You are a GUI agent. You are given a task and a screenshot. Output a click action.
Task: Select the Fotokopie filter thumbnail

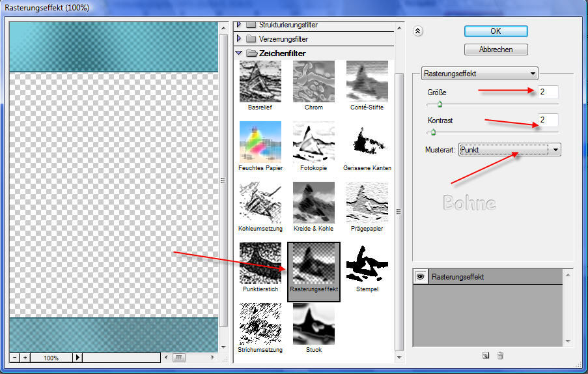click(313, 142)
